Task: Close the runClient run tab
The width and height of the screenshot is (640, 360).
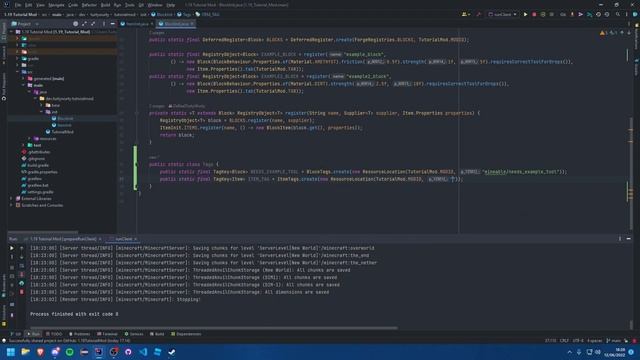Action: pyautogui.click(x=136, y=239)
